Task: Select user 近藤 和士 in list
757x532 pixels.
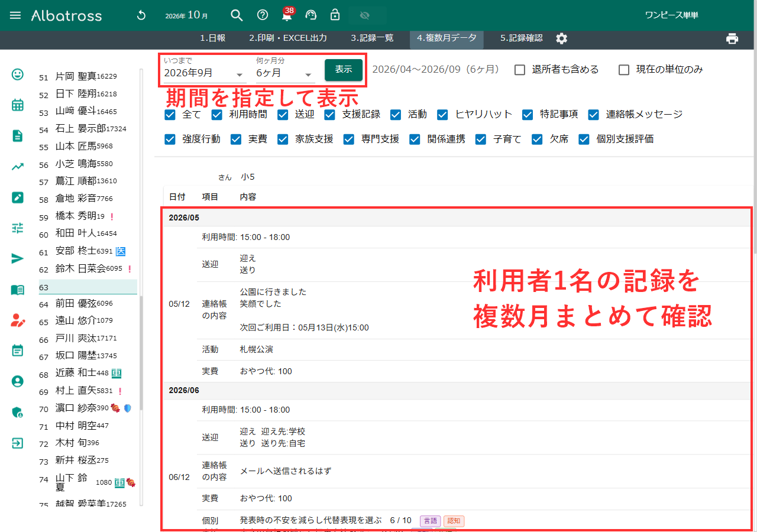Action: tap(88, 374)
